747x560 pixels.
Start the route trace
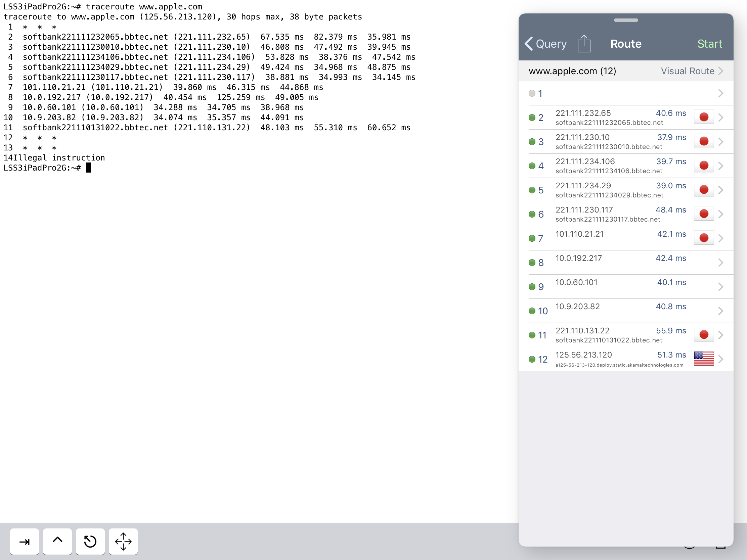710,44
